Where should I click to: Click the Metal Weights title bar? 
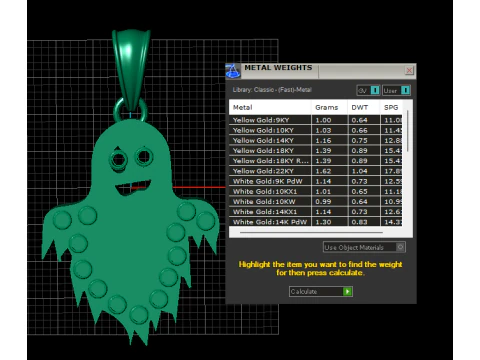[x=322, y=71]
